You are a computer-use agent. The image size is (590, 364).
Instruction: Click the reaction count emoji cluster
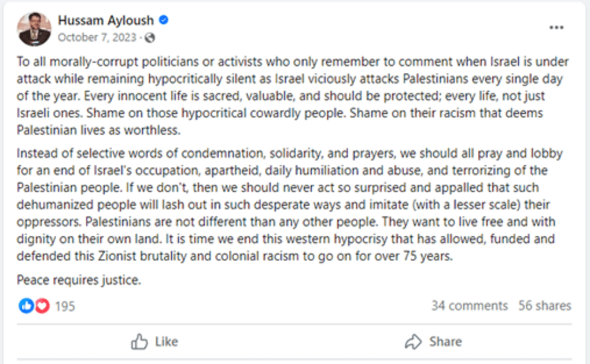tap(33, 305)
